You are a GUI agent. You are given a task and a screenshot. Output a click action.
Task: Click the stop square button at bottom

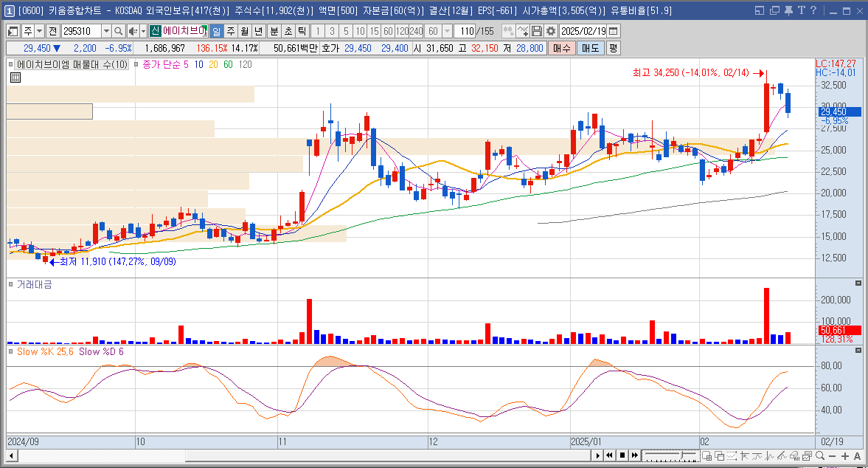click(622, 455)
